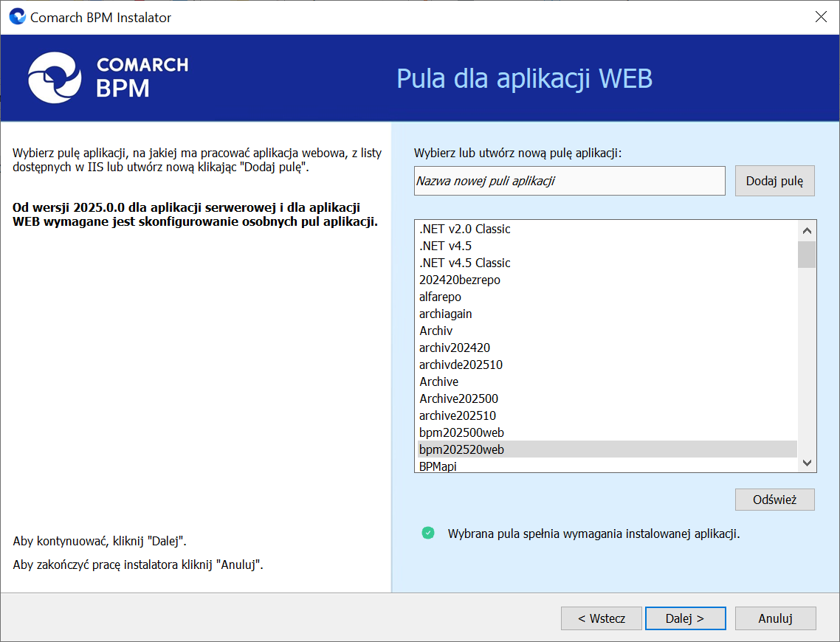Select the .NET v2.0 Classic pool
Viewport: 840px width, 642px height.
[x=607, y=229]
